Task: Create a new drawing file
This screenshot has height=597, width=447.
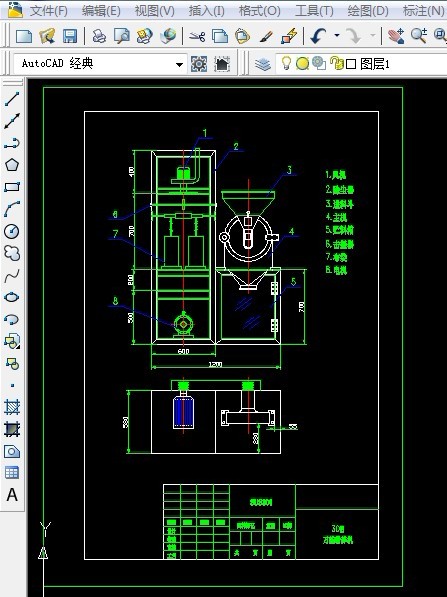Action: [24, 36]
